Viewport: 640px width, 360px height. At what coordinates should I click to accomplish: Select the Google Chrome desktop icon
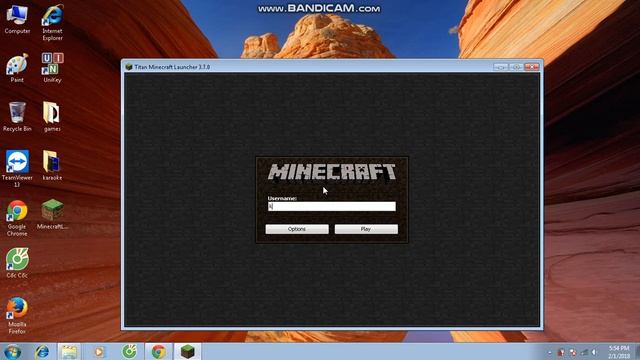[x=17, y=218]
